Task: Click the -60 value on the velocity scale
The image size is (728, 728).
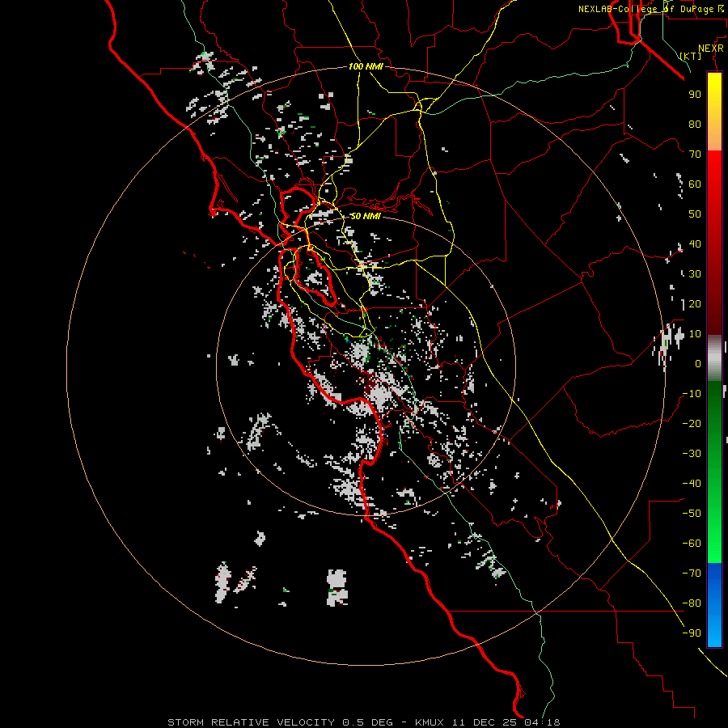Action: (x=692, y=544)
